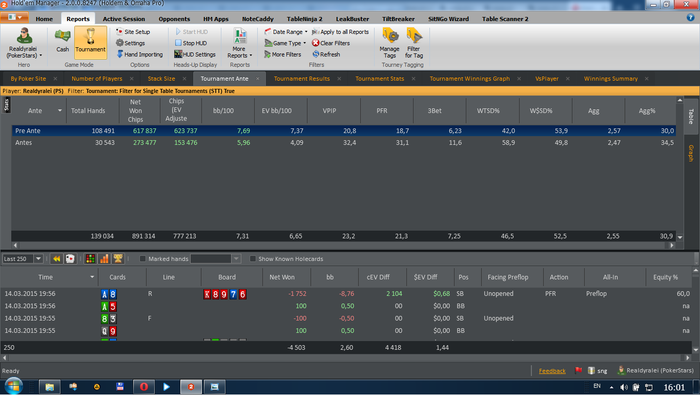Open the Realdyralei hero selector
This screenshot has height=395, width=700.
point(24,43)
